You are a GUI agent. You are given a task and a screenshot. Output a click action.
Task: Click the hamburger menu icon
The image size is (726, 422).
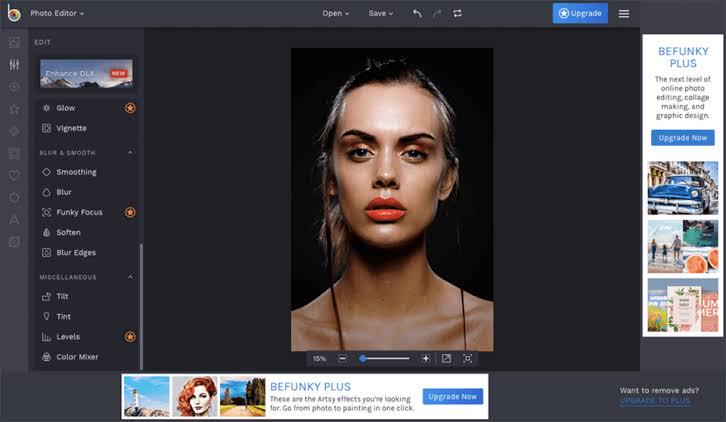tap(624, 13)
